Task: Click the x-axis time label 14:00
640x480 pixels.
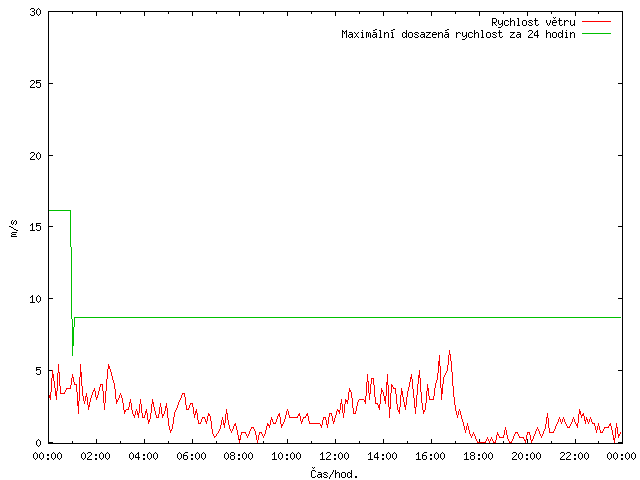Action: coord(382,456)
